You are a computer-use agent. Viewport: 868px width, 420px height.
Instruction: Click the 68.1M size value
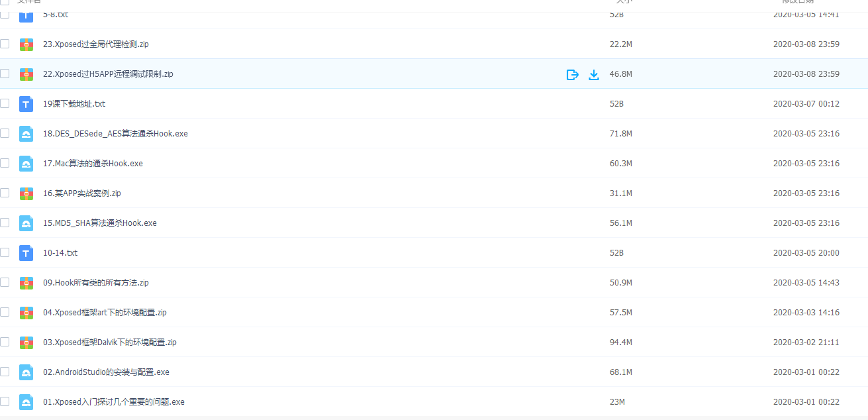621,372
